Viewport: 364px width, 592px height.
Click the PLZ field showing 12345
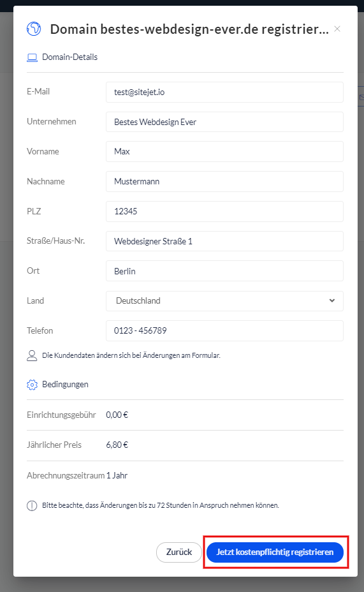(224, 211)
